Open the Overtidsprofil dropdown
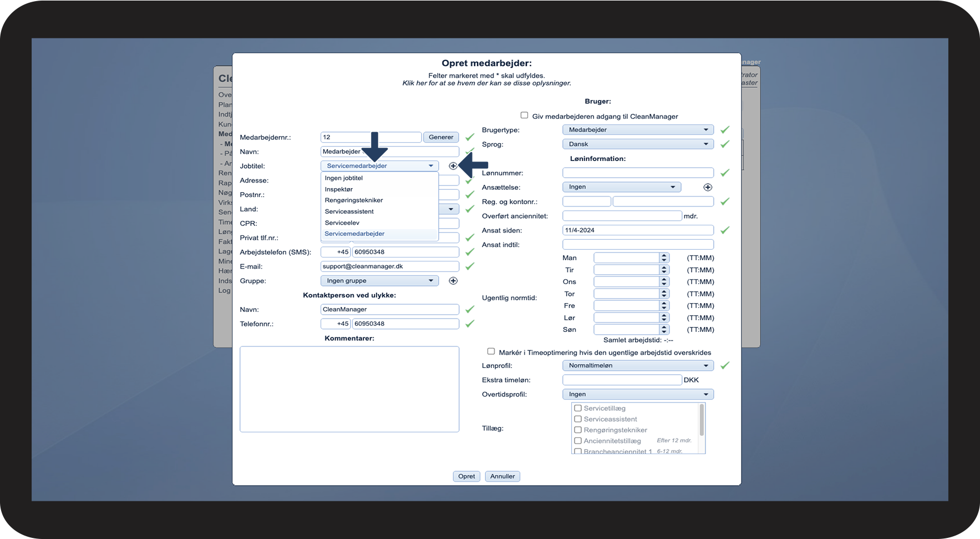 coord(638,394)
